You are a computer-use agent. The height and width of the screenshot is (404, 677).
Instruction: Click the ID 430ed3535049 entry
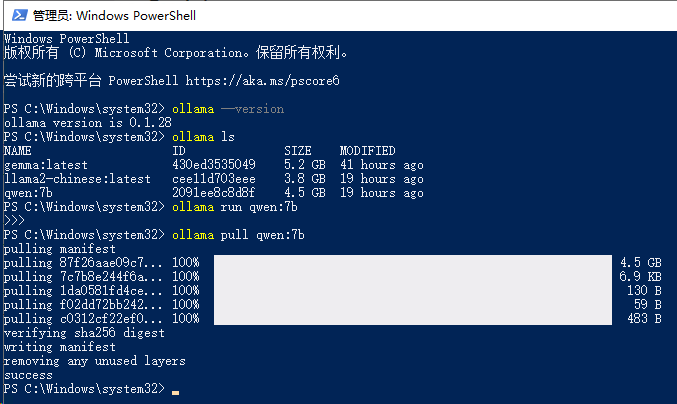(x=214, y=165)
